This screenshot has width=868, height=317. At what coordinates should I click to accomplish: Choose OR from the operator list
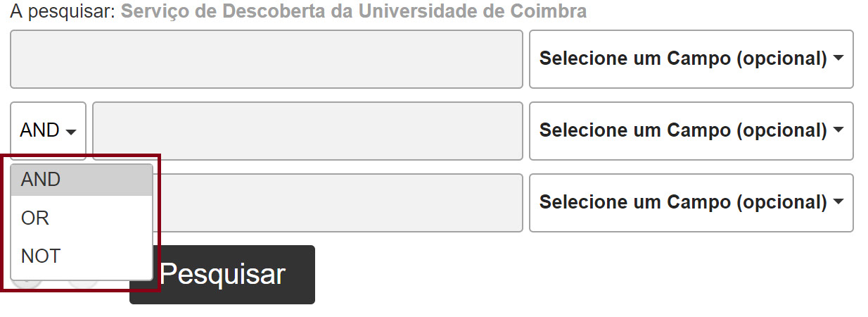(x=82, y=218)
